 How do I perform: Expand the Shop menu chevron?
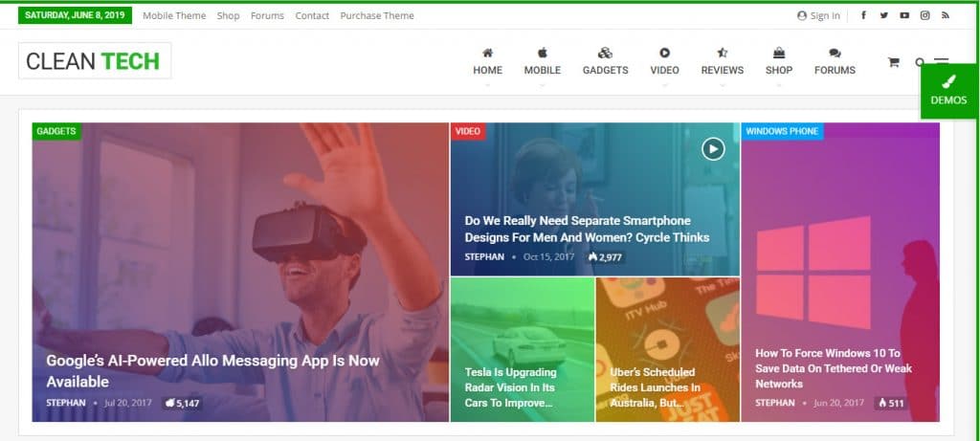pyautogui.click(x=779, y=84)
